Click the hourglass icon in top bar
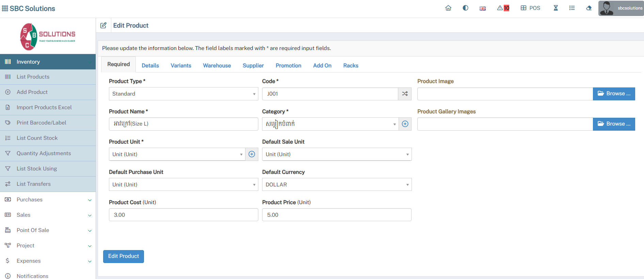 click(x=556, y=8)
